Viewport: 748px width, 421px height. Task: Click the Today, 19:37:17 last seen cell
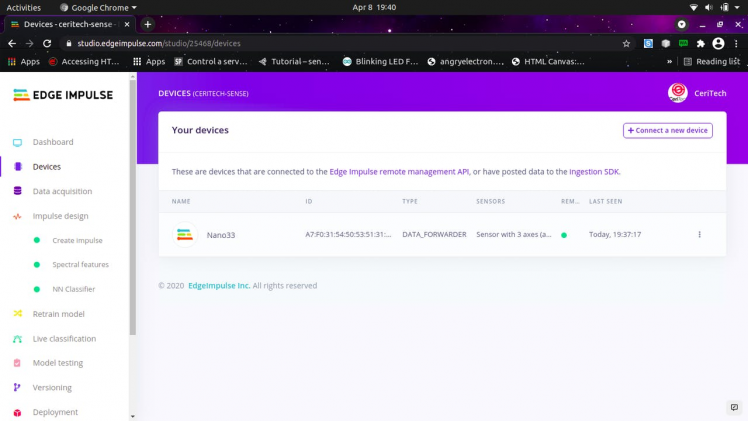pyautogui.click(x=615, y=235)
